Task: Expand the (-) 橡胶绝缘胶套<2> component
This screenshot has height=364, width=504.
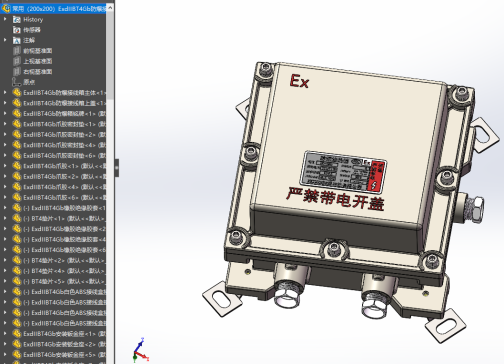Action: click(5, 229)
